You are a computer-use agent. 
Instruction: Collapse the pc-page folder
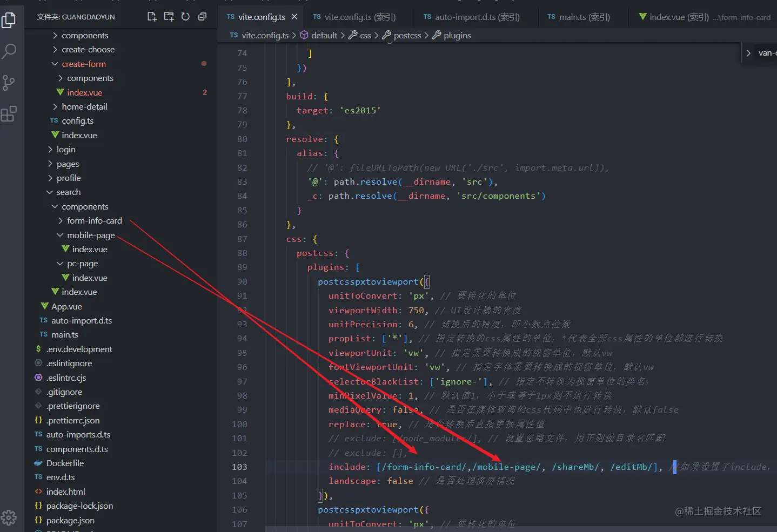click(x=82, y=264)
